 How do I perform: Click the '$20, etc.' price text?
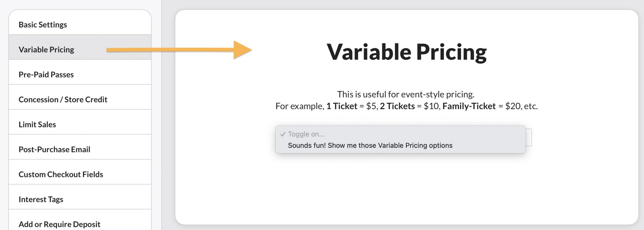pos(521,106)
